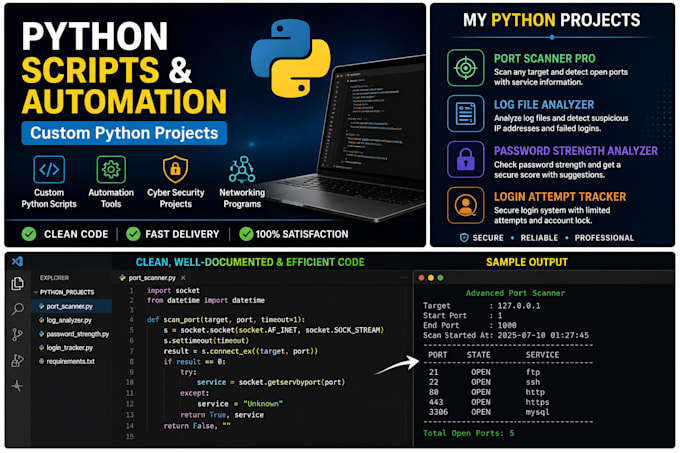Click the MY PYTHON PROJECTS title
Image resolution: width=680 pixels, height=453 pixels.
click(552, 20)
